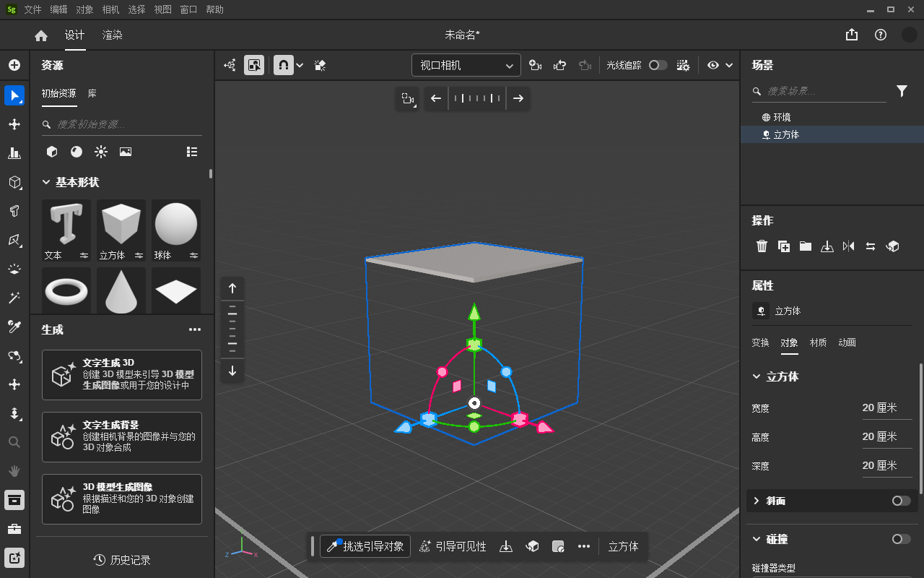
Task: Open the 视口相机 camera dropdown
Action: pos(466,64)
